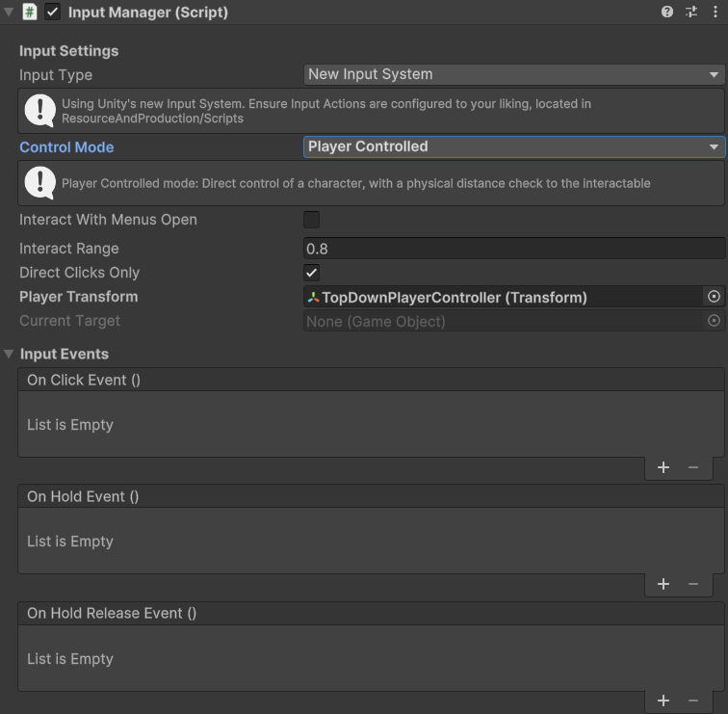728x714 pixels.
Task: Click the C# script icon in header
Action: [x=30, y=13]
